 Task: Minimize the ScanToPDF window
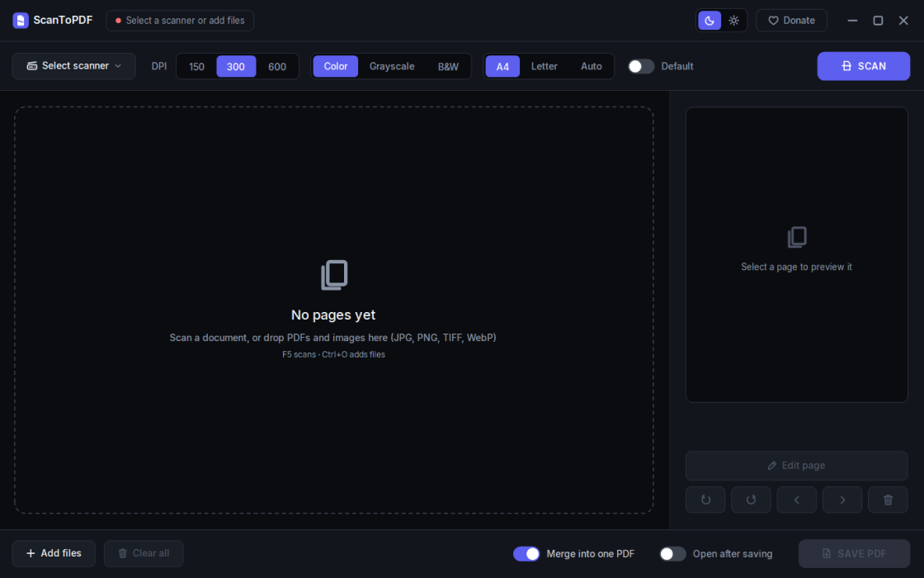(852, 21)
